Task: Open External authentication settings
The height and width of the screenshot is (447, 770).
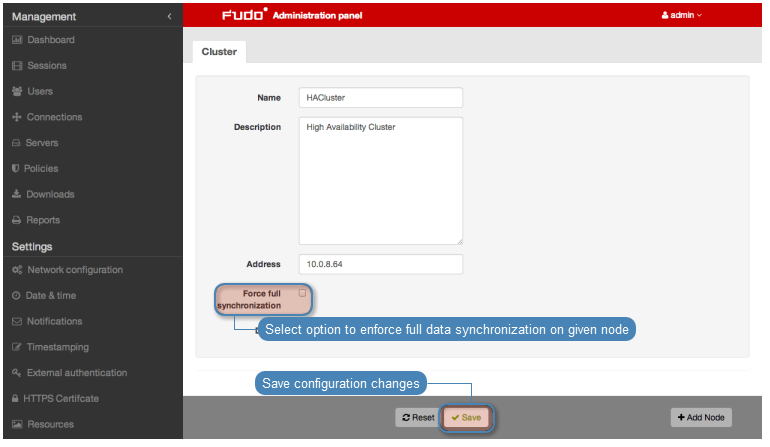Action: [x=77, y=373]
